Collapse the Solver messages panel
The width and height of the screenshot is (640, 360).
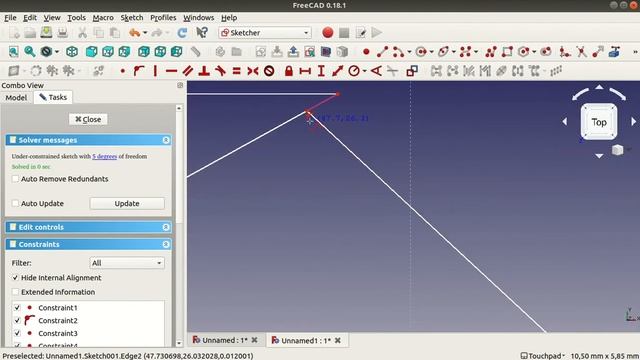tap(166, 140)
